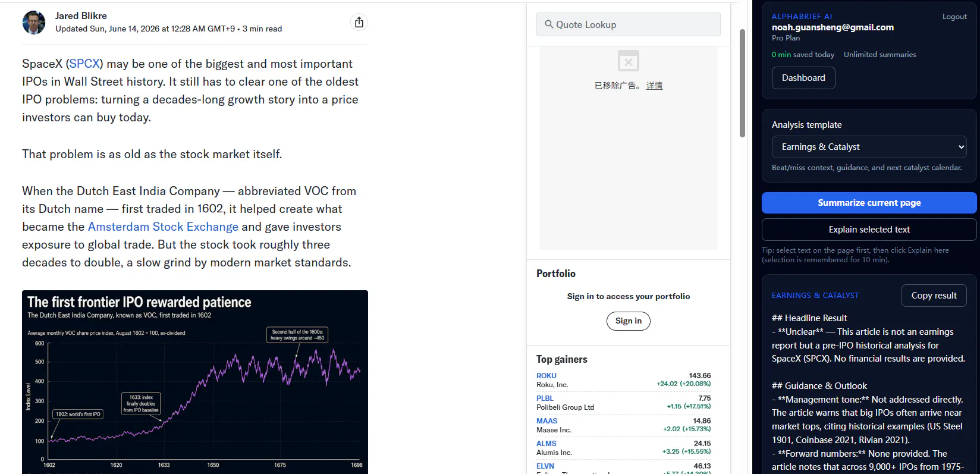
Task: Click Roku's 143.66 price value
Action: (700, 376)
